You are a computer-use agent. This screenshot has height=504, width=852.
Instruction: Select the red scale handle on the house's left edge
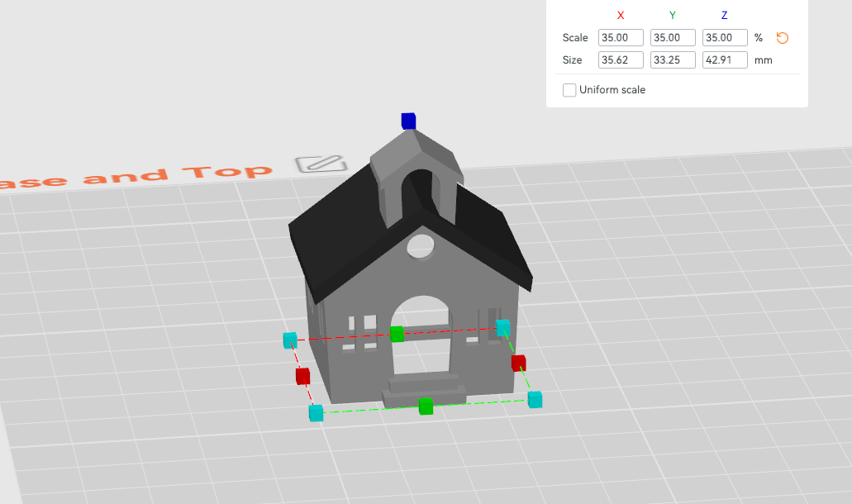click(302, 376)
